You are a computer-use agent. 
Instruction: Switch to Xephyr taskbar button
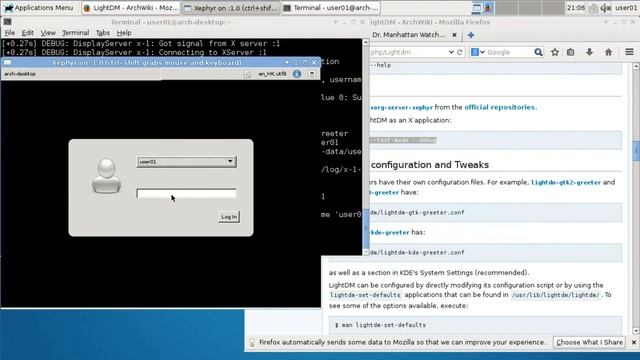pyautogui.click(x=231, y=7)
